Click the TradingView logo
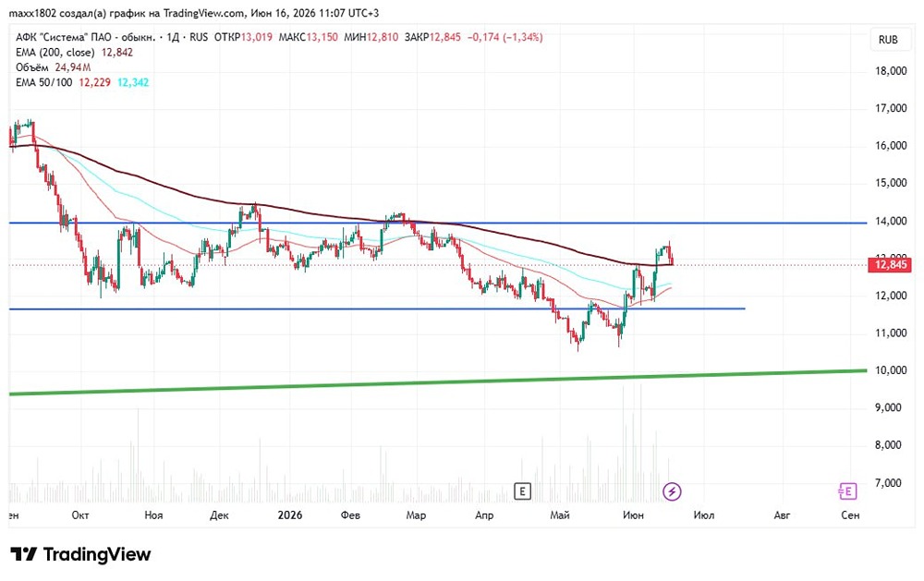The width and height of the screenshot is (924, 581). point(80,554)
